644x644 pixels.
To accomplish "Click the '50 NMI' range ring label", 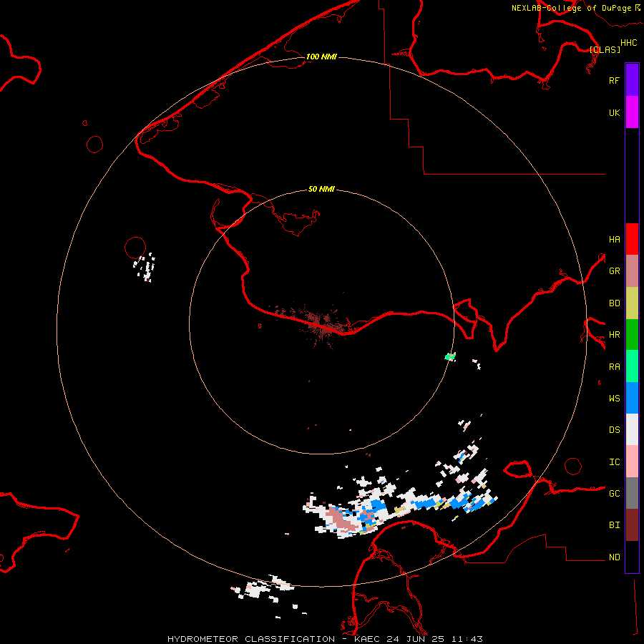I will coord(321,189).
